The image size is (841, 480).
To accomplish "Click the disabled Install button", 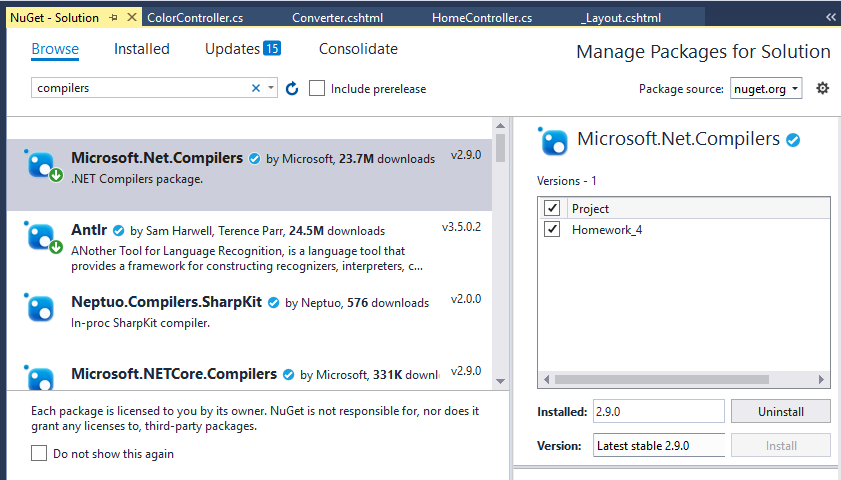I will (780, 446).
